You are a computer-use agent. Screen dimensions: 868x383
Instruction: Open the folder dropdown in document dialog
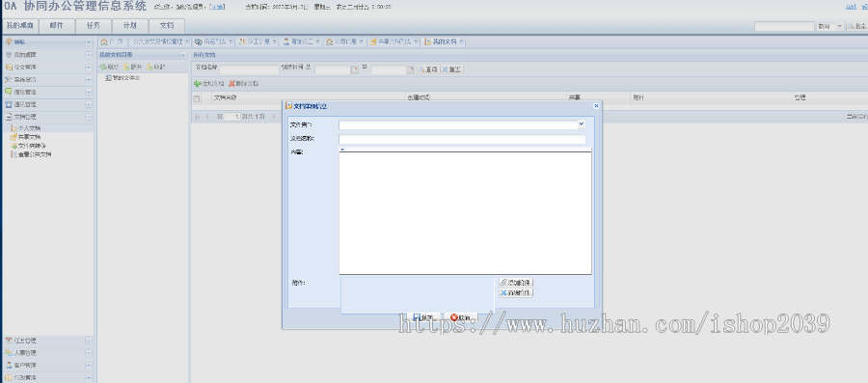582,124
